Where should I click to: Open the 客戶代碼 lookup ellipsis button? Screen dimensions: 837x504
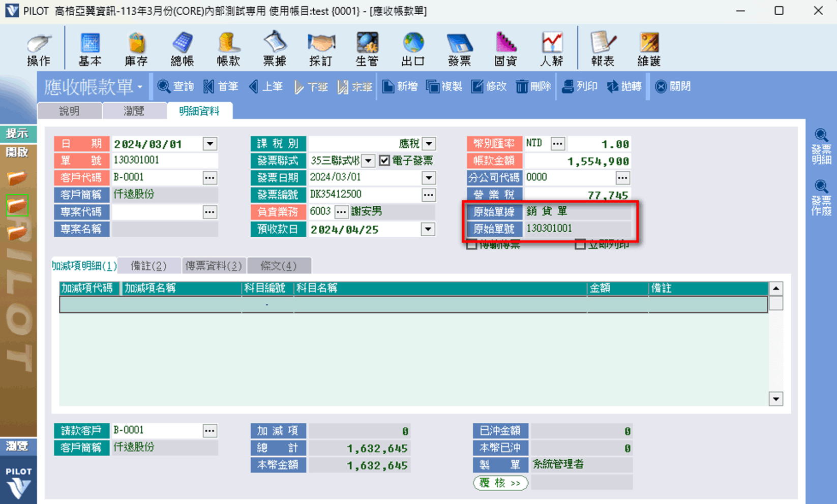210,178
